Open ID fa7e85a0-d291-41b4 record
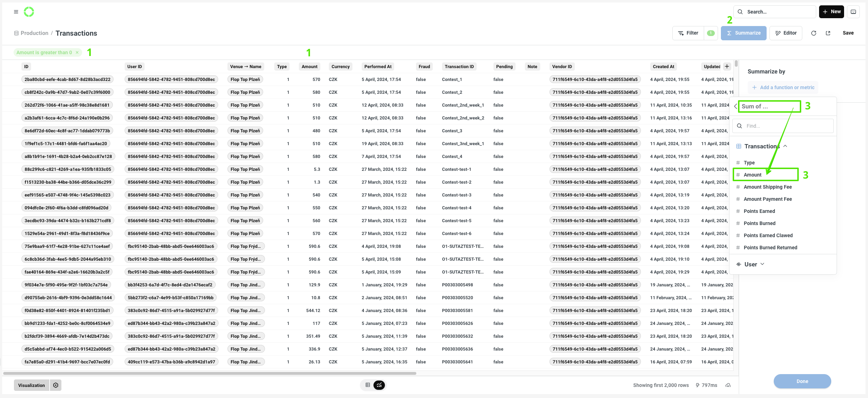The height and width of the screenshot is (398, 868). pos(67,362)
